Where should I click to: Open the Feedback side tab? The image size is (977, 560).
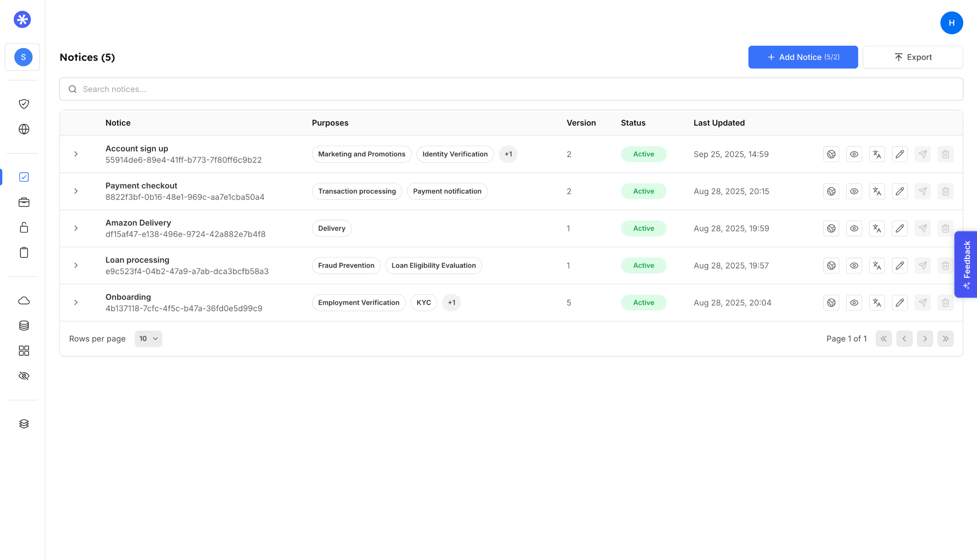[x=966, y=264]
